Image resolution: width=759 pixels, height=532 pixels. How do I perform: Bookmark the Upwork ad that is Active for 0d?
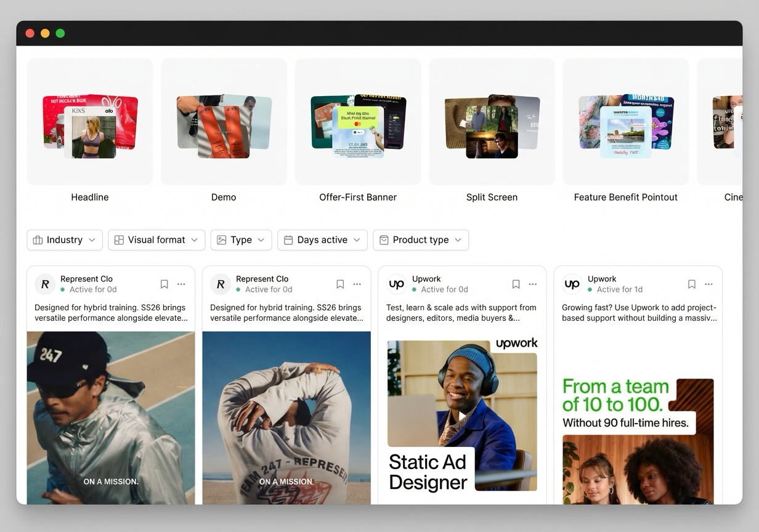[516, 284]
